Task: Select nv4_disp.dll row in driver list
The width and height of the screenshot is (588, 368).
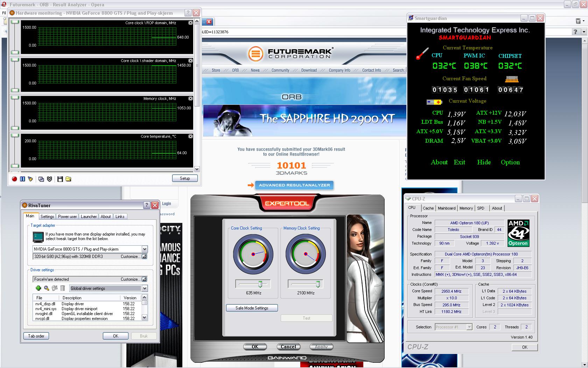Action: point(87,304)
